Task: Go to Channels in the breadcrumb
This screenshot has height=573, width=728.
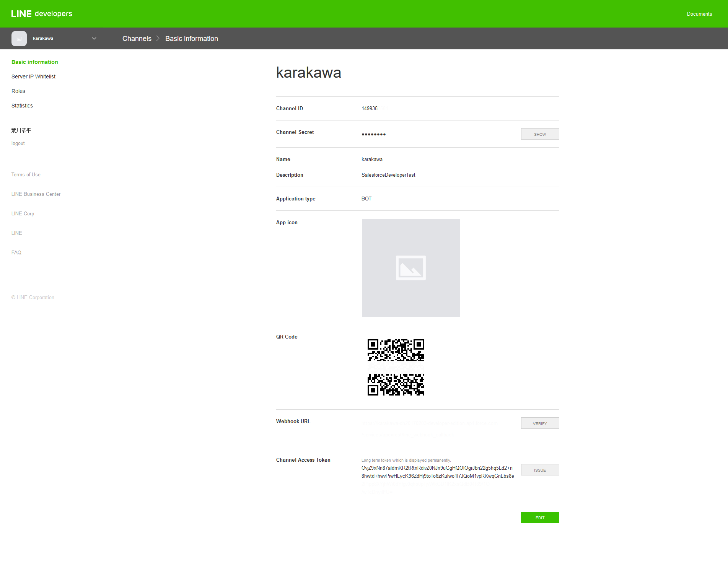Action: coord(137,39)
